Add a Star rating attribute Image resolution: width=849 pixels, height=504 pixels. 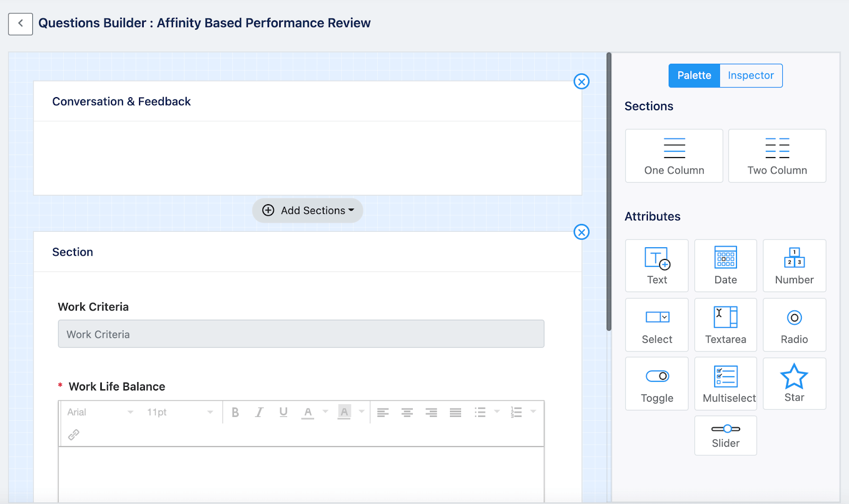794,383
